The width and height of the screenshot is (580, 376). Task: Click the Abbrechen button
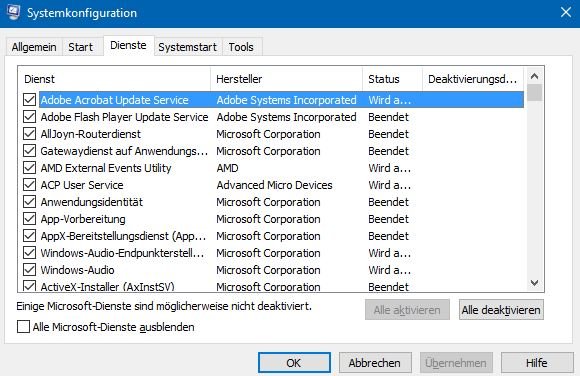[x=375, y=363]
